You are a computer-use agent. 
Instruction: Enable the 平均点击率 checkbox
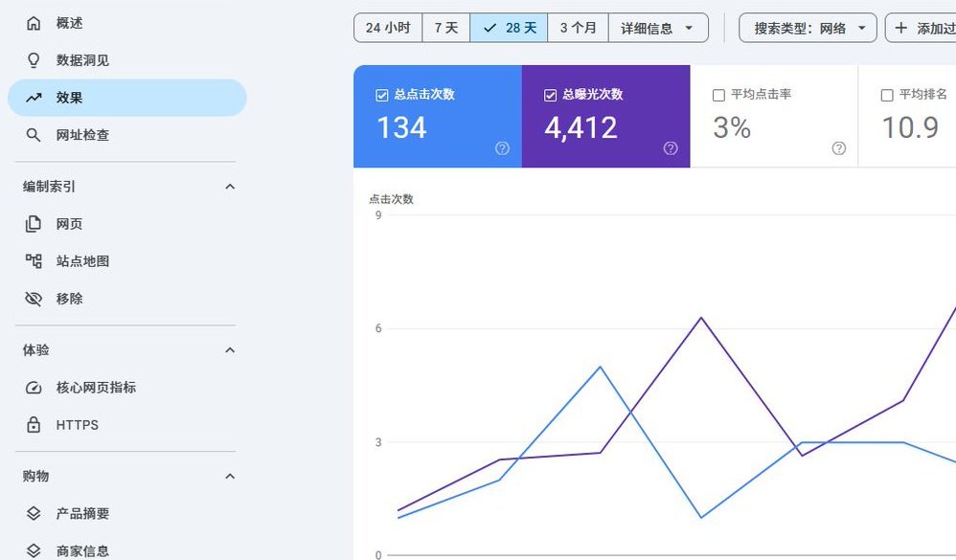pos(718,95)
